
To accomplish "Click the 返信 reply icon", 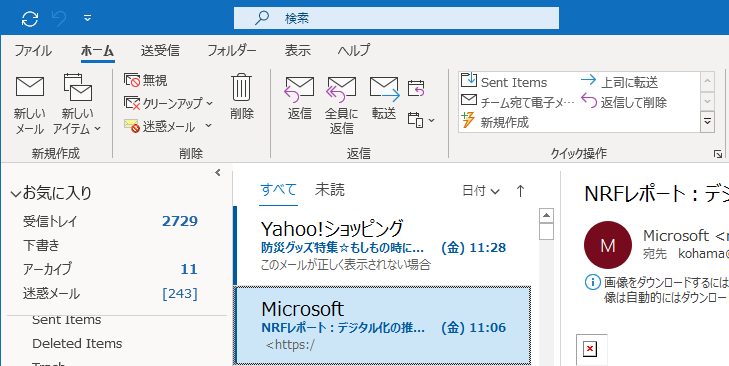I will [299, 89].
